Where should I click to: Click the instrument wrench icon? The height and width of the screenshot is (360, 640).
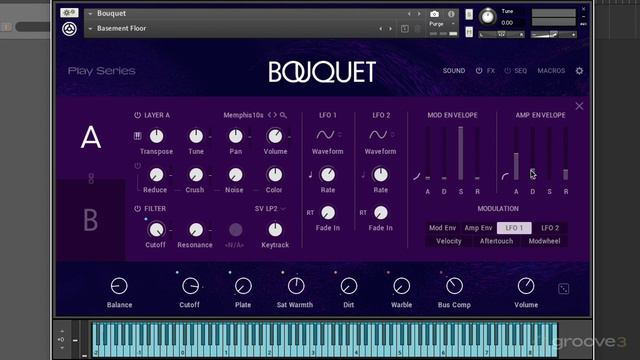(69, 13)
